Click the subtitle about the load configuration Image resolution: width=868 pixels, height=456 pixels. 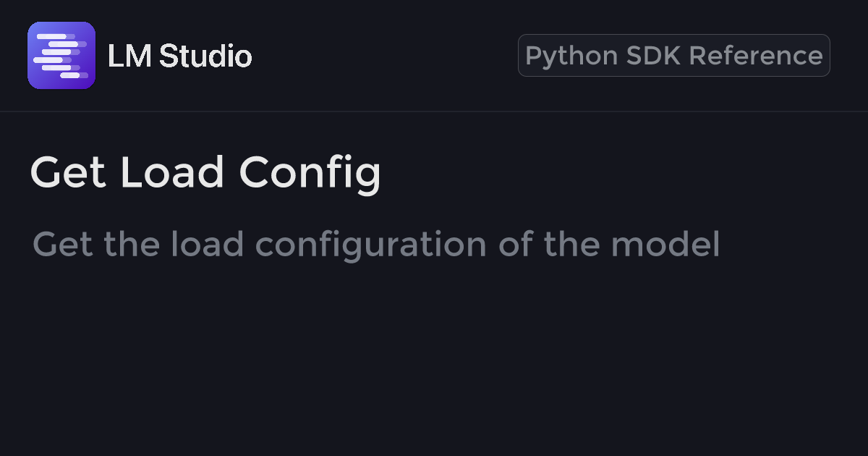click(376, 245)
